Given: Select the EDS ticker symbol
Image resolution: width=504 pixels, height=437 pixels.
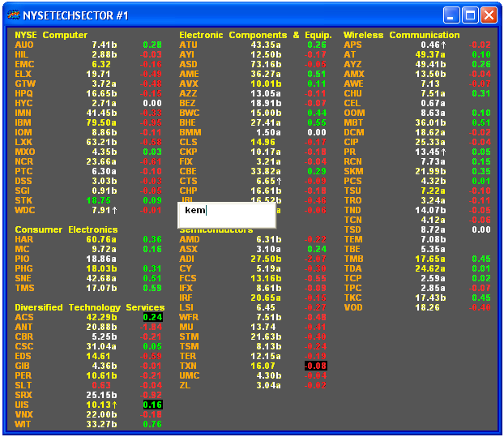Looking at the screenshot, I should pyautogui.click(x=23, y=356).
